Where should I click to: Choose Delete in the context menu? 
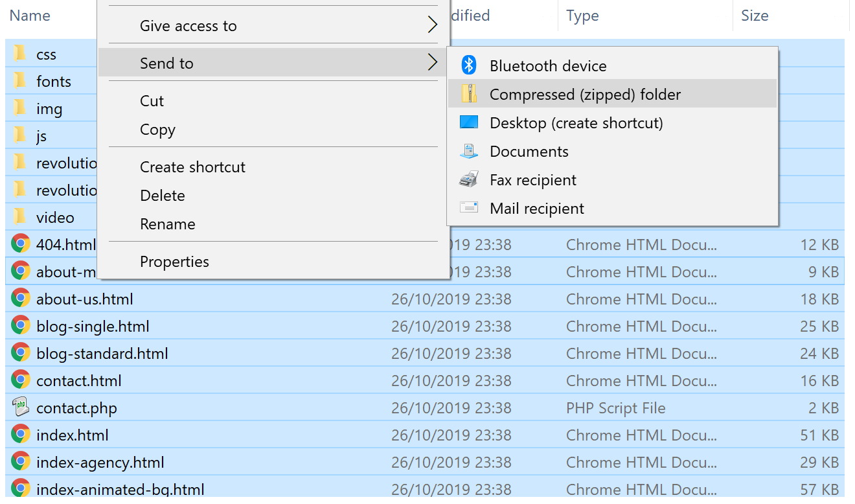point(163,196)
